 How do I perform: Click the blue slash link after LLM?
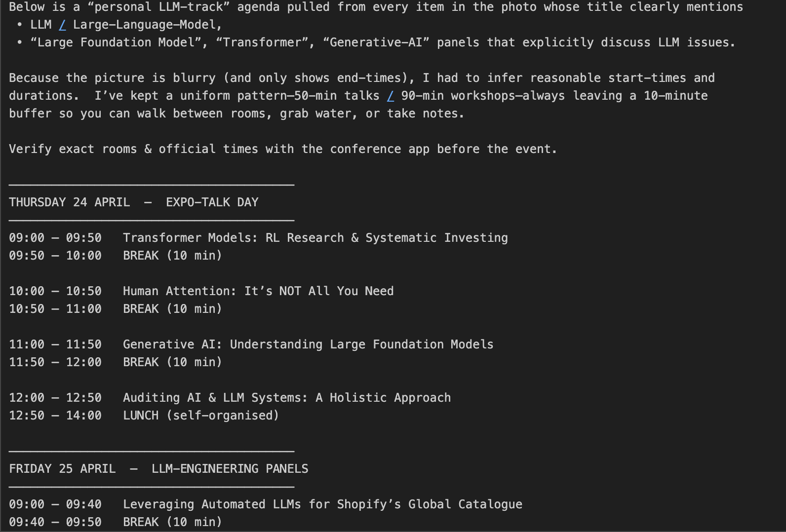click(x=62, y=25)
